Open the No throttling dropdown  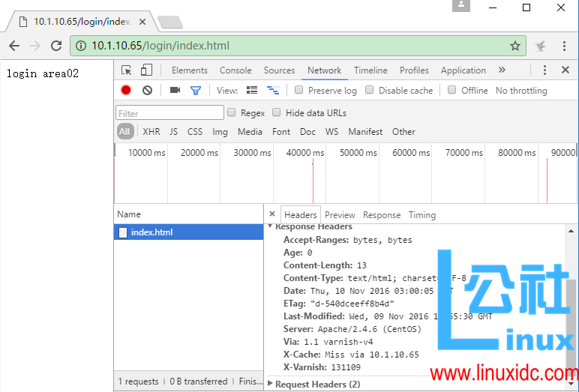521,91
